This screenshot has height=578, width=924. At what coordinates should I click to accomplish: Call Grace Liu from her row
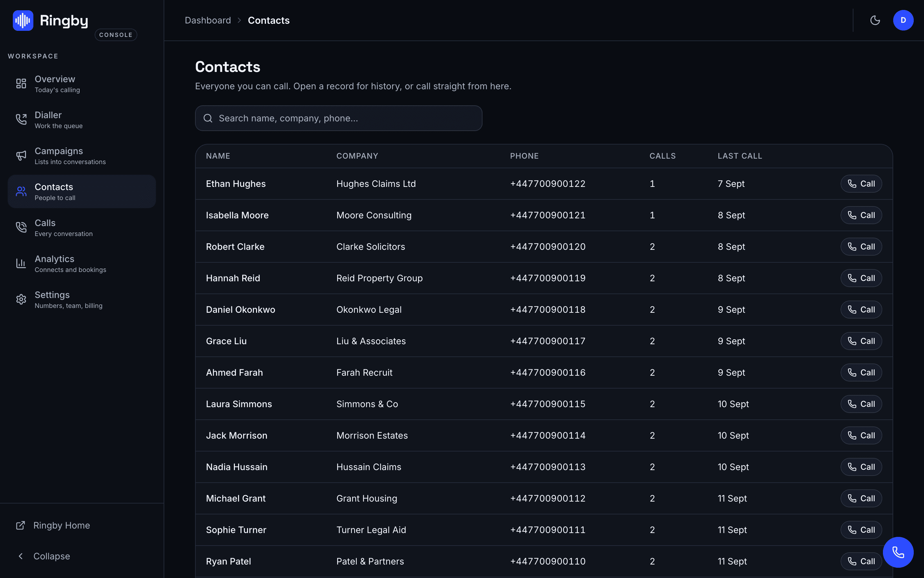coord(861,341)
